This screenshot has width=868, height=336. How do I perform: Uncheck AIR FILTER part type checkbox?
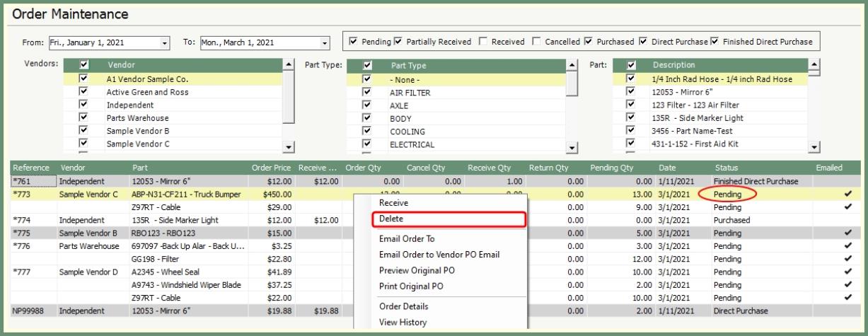pyautogui.click(x=366, y=92)
